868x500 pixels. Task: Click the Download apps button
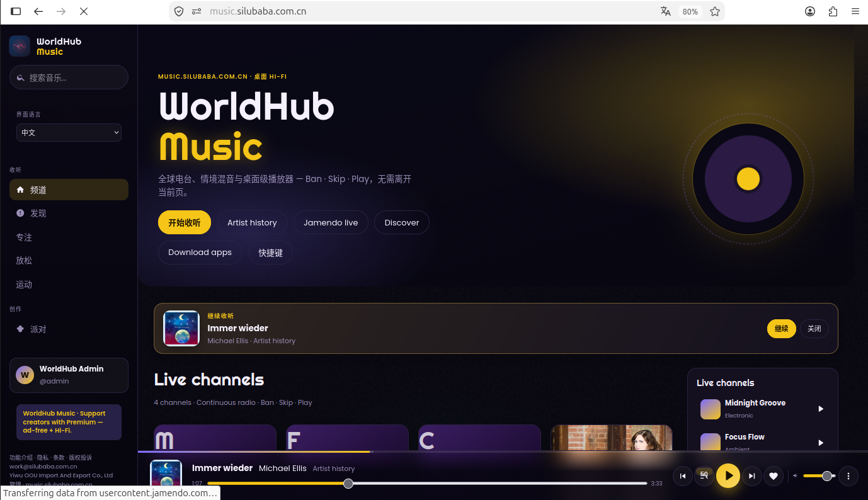click(x=200, y=253)
